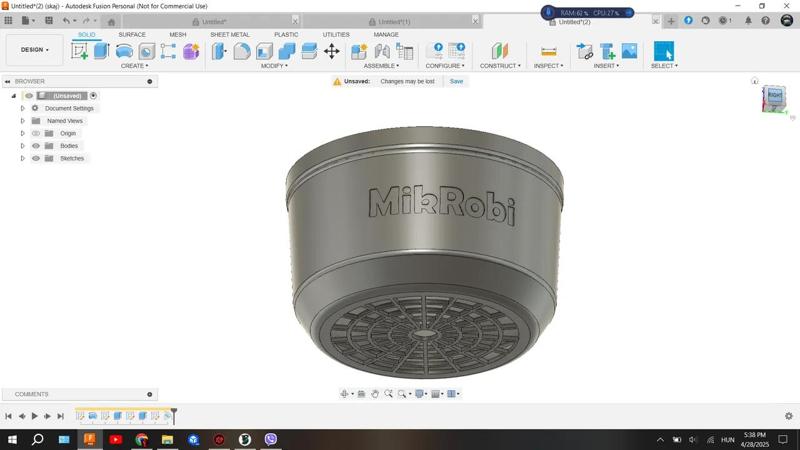Image resolution: width=800 pixels, height=450 pixels.
Task: Expand the Bodies node
Action: [x=22, y=145]
